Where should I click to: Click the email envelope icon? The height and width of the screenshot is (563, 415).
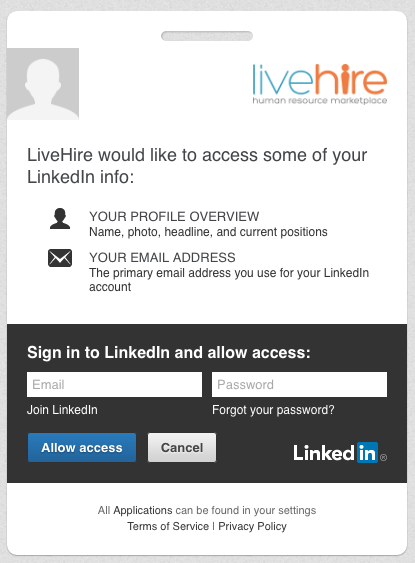tap(60, 258)
